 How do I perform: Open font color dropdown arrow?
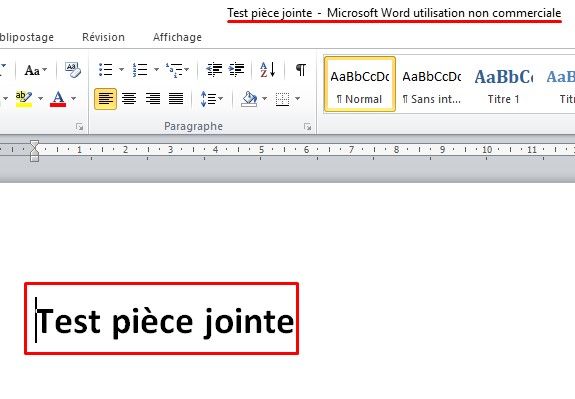point(73,99)
